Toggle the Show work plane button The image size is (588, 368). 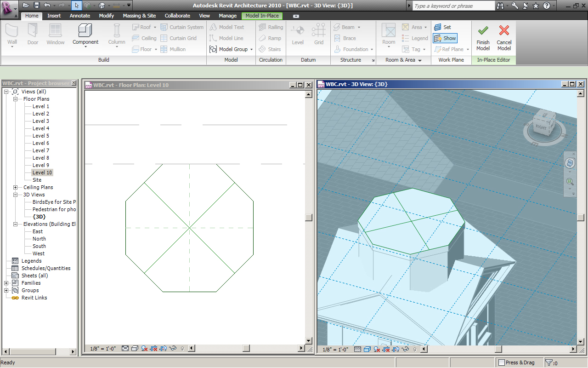pyautogui.click(x=445, y=38)
